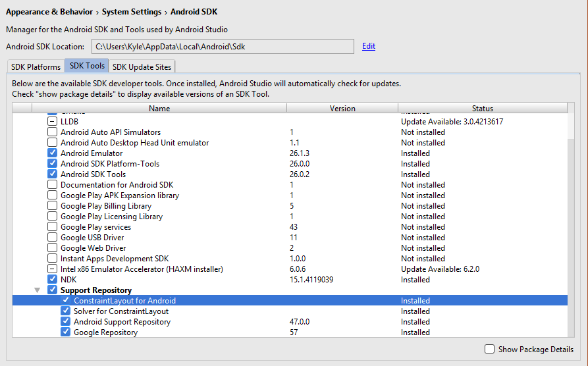Uncheck the NDK checkbox

(x=52, y=279)
